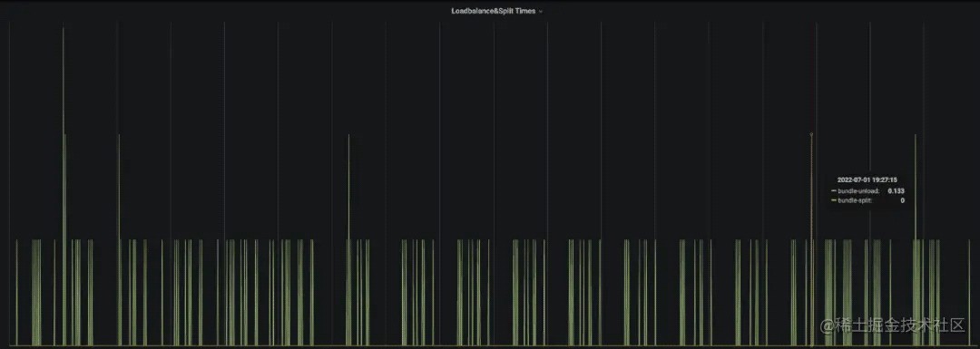Select the bundle-unload series in tooltip
Screen dimensions: 980x349
858,191
